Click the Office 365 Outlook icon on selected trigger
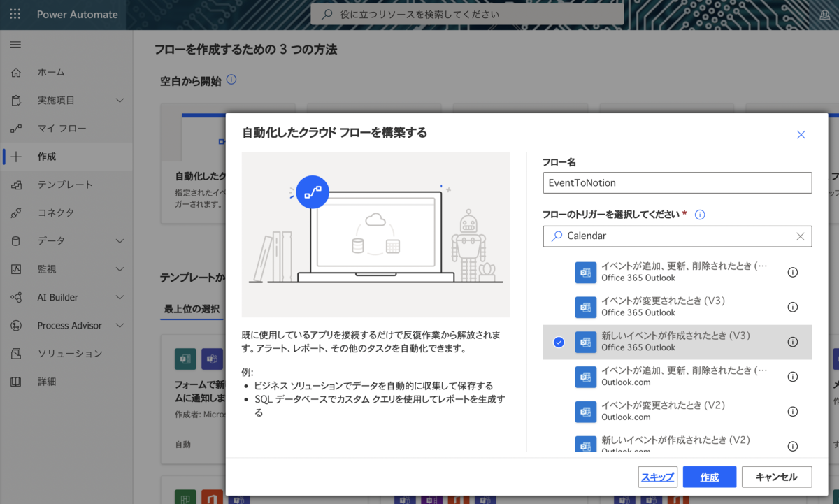The width and height of the screenshot is (839, 504). 585,342
